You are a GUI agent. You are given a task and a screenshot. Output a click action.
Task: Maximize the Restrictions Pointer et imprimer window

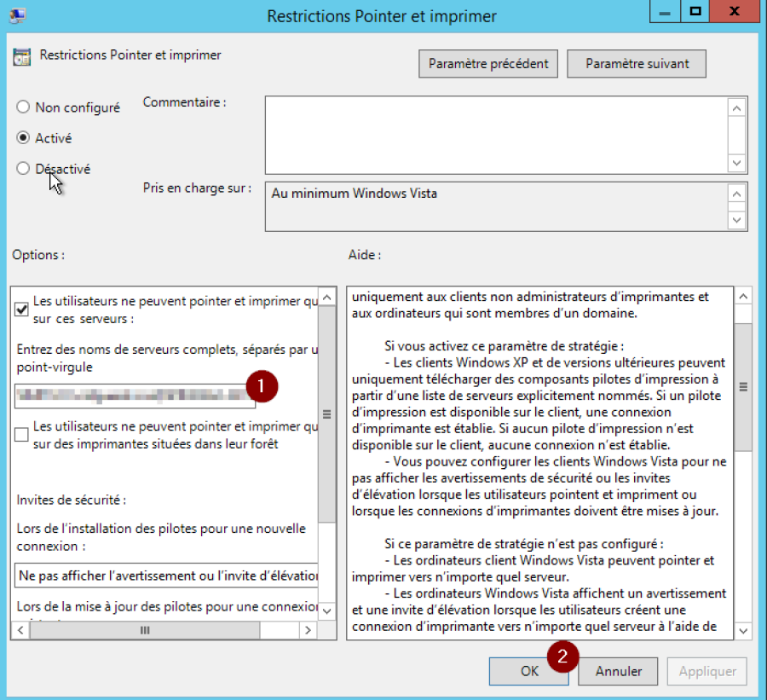tap(695, 12)
